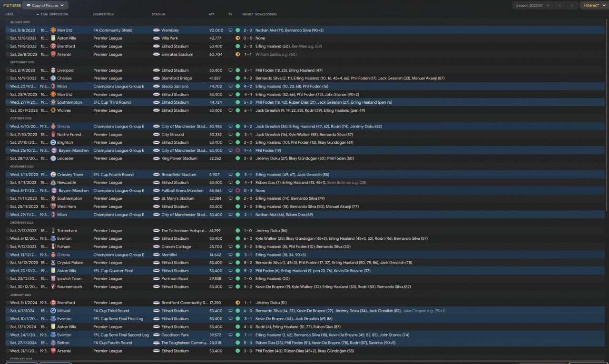Open the FA Community Shield competition link
Image resolution: width=609 pixels, height=364 pixels.
(113, 30)
